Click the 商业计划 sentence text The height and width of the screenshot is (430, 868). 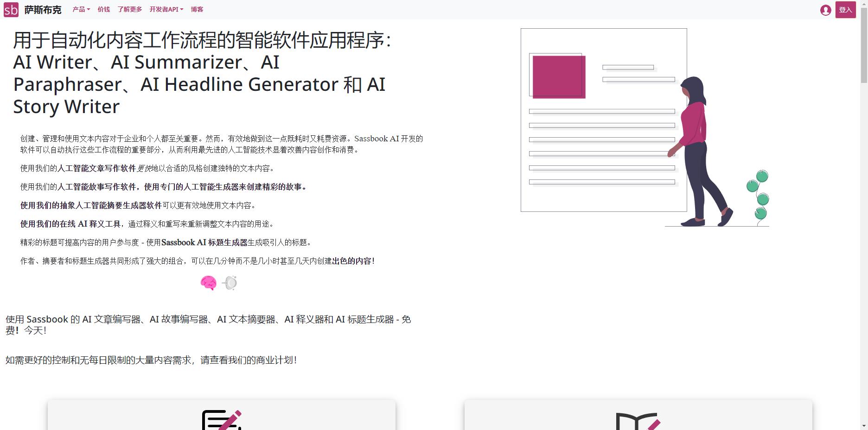click(151, 360)
